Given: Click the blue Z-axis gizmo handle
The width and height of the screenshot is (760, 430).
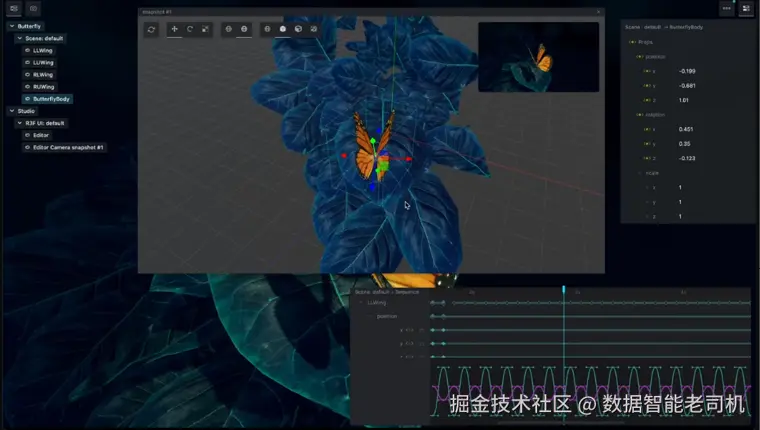Looking at the screenshot, I should pyautogui.click(x=372, y=186).
